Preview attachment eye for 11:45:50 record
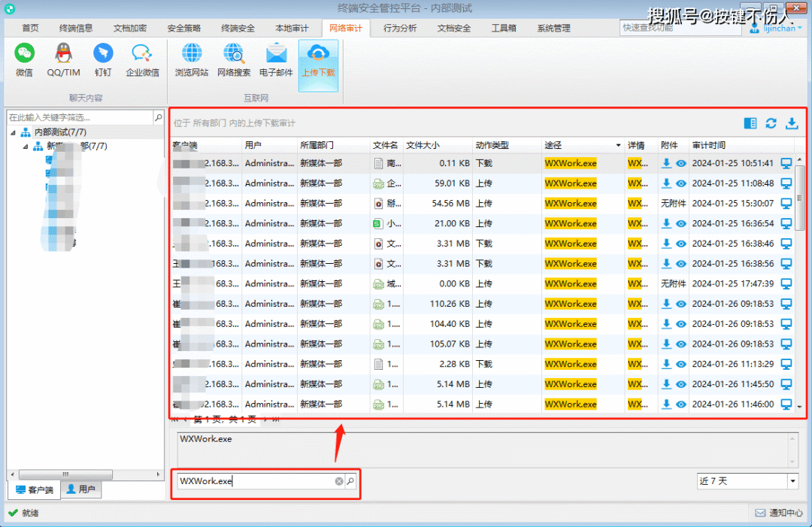 coord(681,384)
